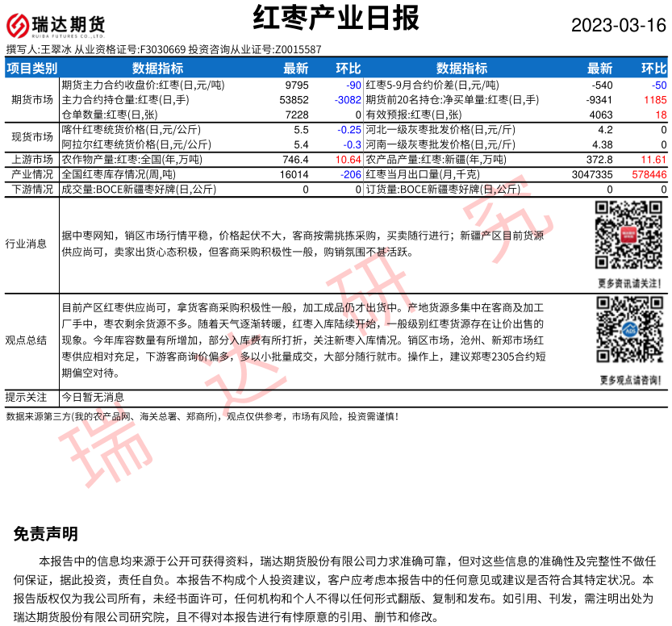Click the 更多观点请咨询 caption
The width and height of the screenshot is (672, 626).
(x=629, y=379)
